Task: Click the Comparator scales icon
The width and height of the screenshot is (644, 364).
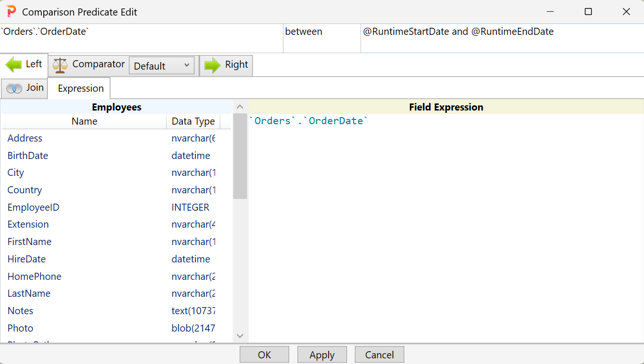Action: (x=60, y=64)
